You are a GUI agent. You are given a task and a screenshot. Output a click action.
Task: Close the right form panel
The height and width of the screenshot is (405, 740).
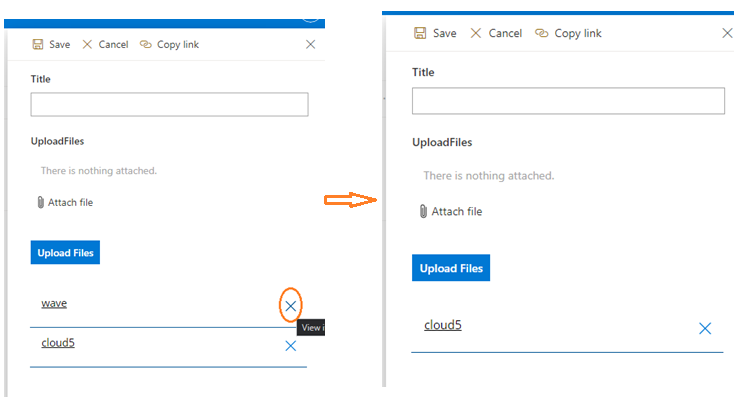[727, 33]
